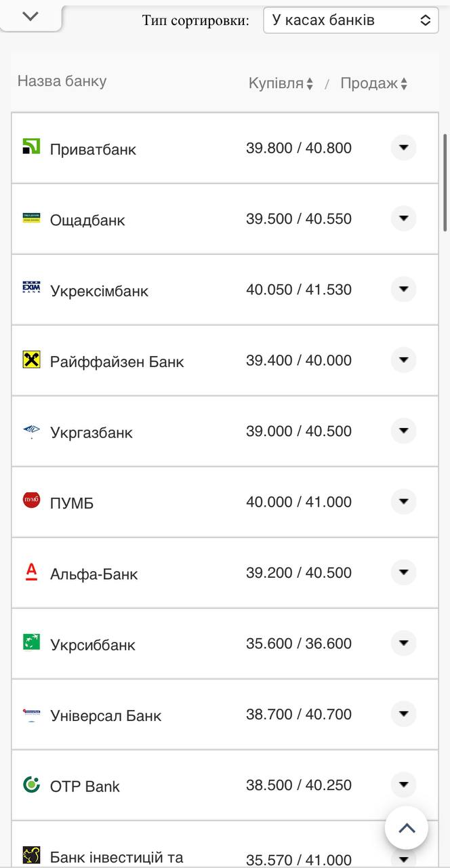This screenshot has height=868, width=450.
Task: Click the Ощадбанк logo icon
Action: click(31, 218)
